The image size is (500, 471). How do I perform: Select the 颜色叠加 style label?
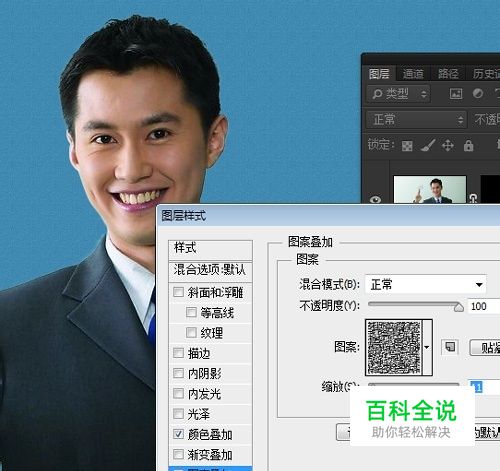click(x=210, y=435)
